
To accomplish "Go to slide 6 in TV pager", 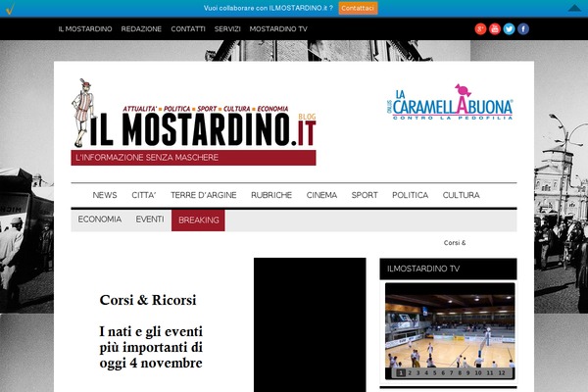I will click(443, 372).
